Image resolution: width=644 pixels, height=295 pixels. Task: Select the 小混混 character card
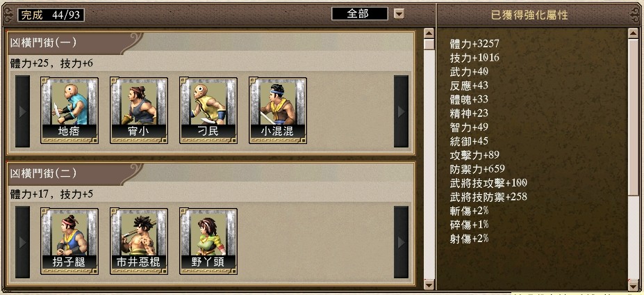(278, 110)
